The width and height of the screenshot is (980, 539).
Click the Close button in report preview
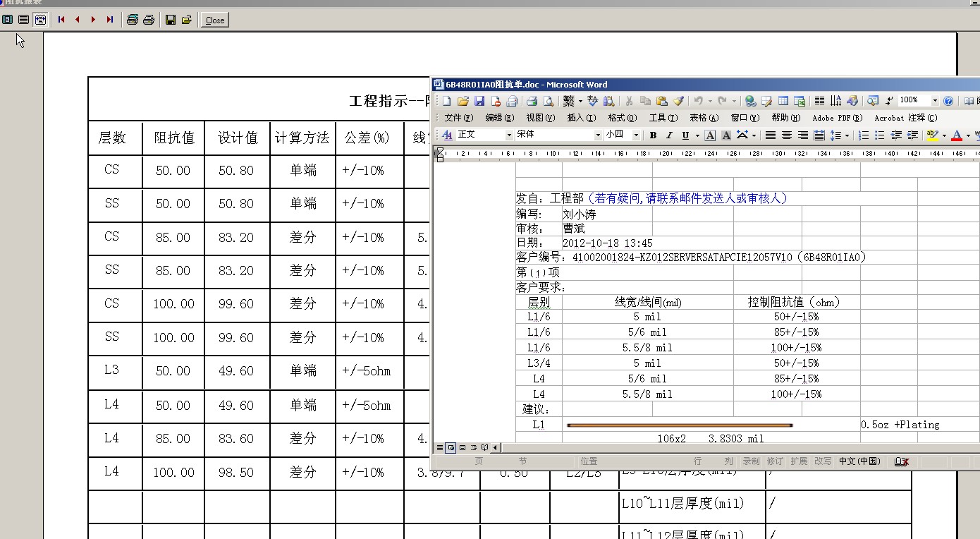(214, 20)
